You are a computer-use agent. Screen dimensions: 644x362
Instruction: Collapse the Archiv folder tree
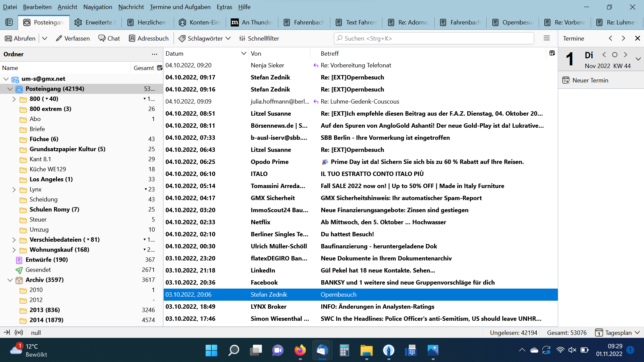tap(10, 280)
